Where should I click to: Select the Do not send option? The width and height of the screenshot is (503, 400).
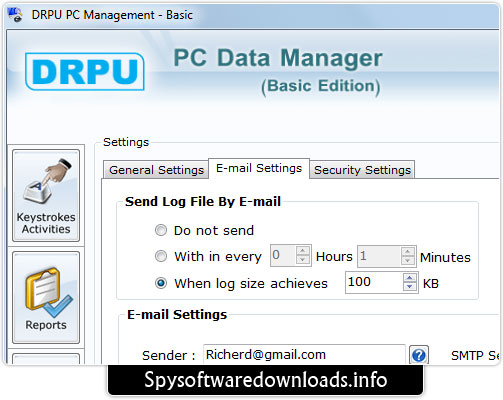click(x=161, y=230)
